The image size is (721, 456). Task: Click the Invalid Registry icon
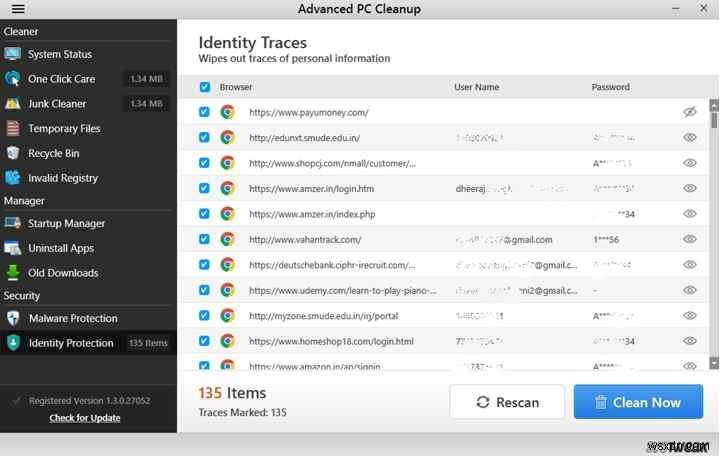pyautogui.click(x=13, y=178)
